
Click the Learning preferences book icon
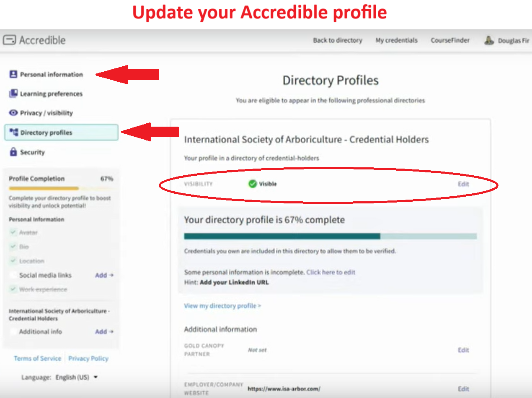coord(13,94)
